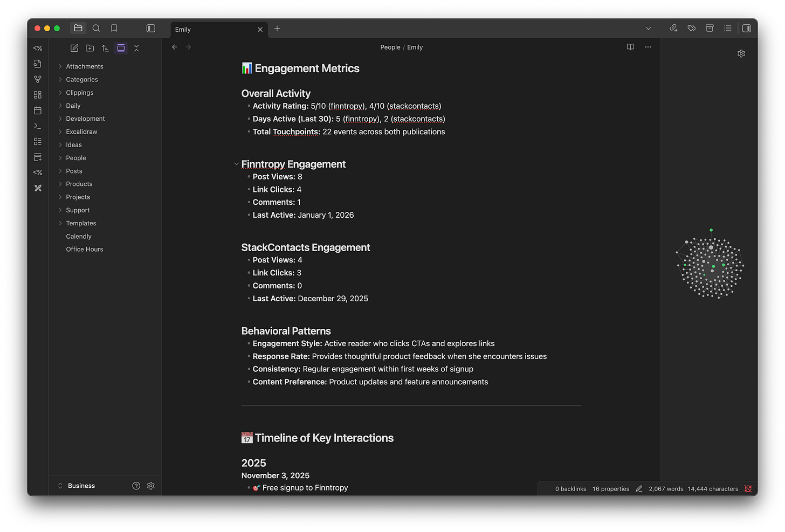Image resolution: width=785 pixels, height=532 pixels.
Task: Toggle auto-reveal current file icon
Action: click(x=121, y=48)
